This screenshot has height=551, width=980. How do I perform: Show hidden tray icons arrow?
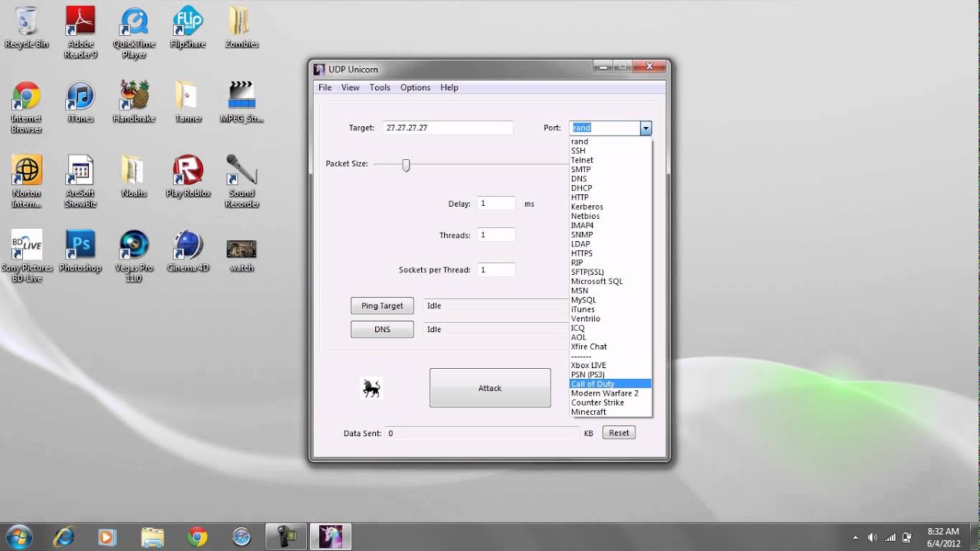point(855,537)
